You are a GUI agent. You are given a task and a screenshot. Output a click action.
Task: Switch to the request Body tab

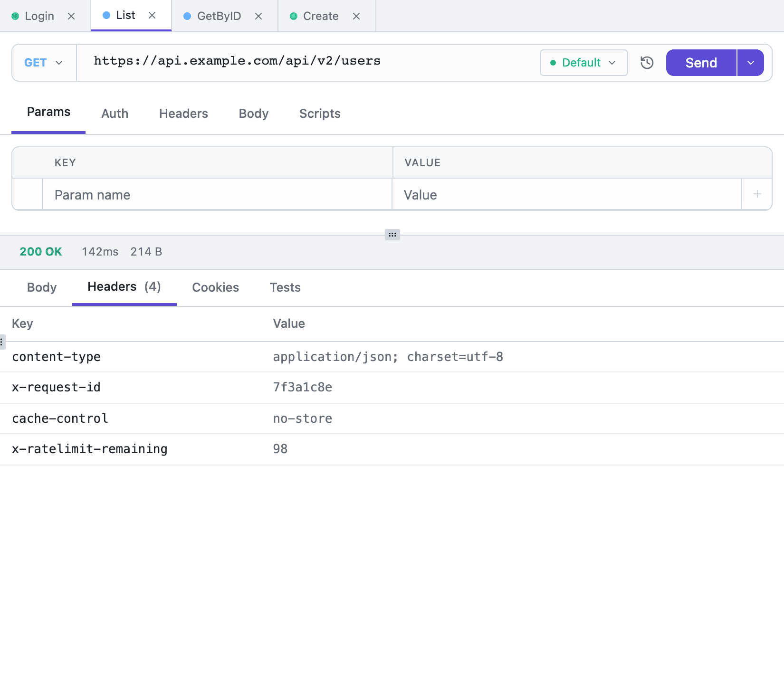tap(254, 114)
